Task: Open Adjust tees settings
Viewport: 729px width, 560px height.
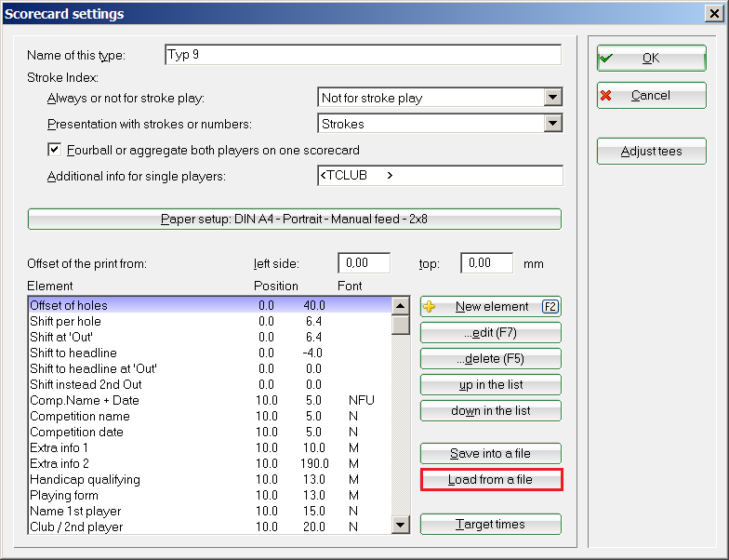Action: [x=651, y=151]
